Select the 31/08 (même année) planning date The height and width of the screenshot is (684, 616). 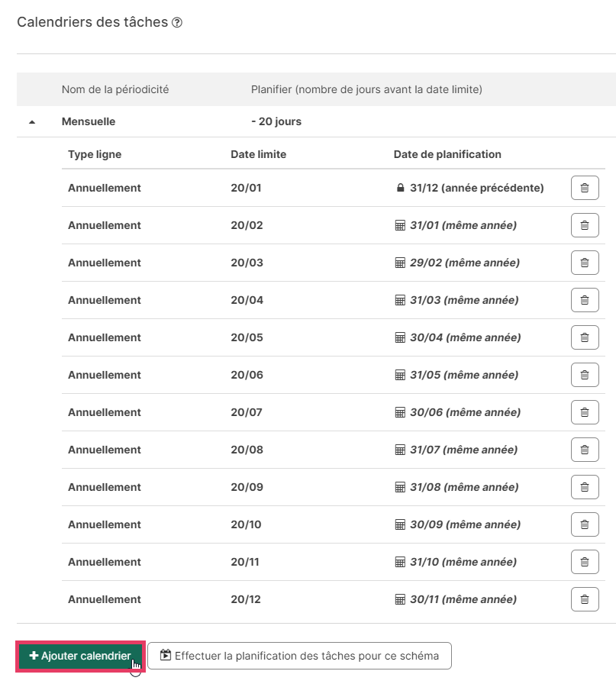click(464, 487)
